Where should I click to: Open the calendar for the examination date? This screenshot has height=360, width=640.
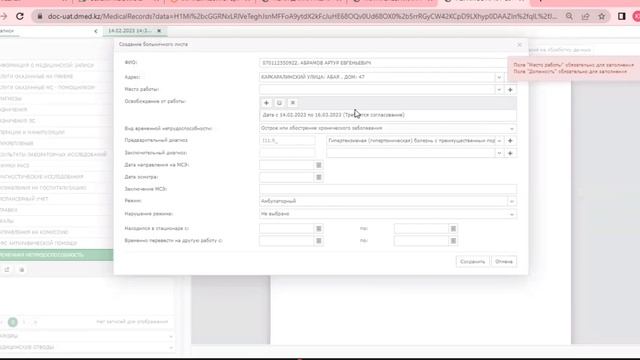[x=319, y=177]
